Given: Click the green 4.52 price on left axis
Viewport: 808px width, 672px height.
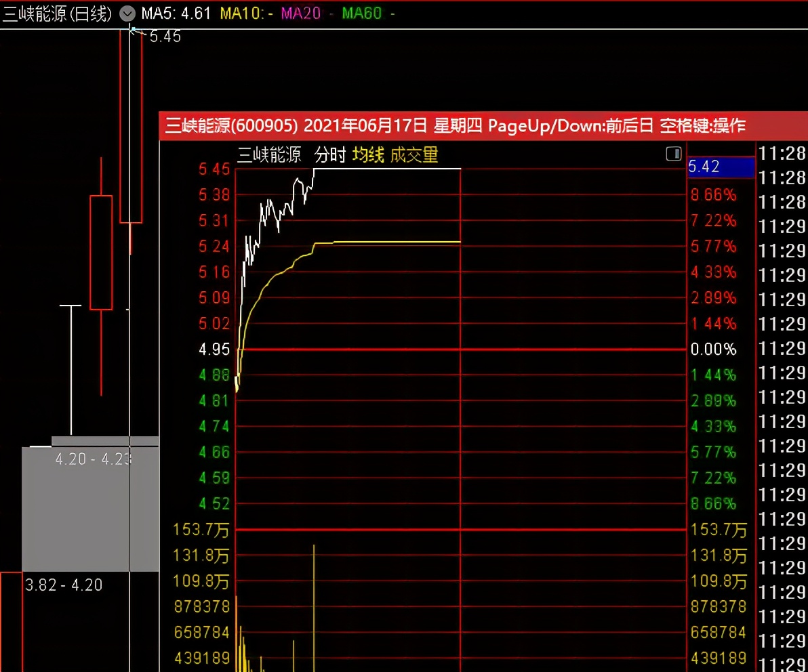Looking at the screenshot, I should (x=214, y=503).
